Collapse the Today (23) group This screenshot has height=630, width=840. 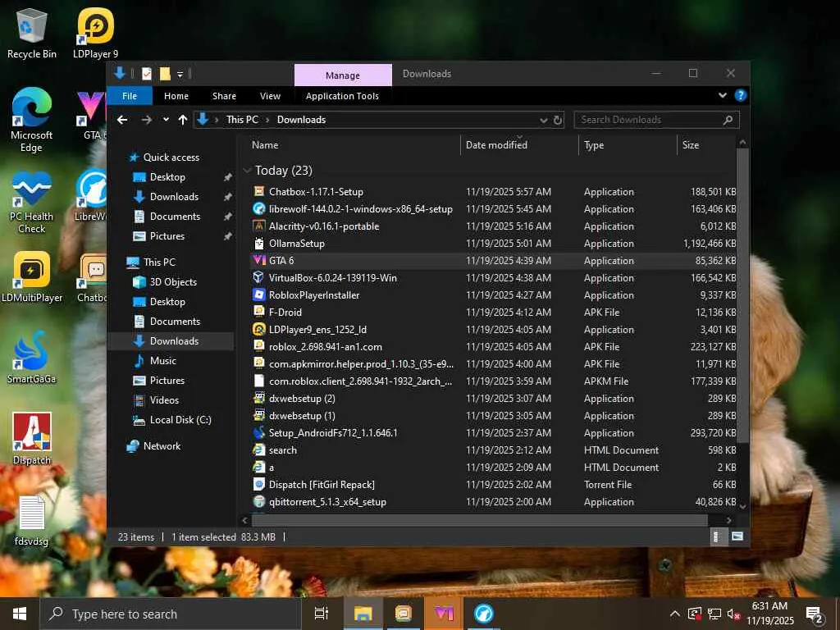tap(247, 171)
